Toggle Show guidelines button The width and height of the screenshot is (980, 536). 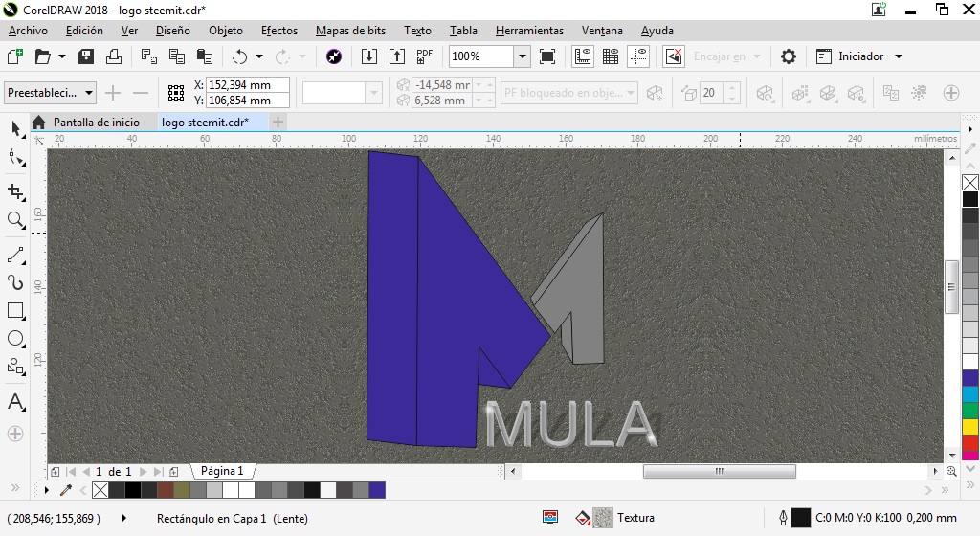point(638,56)
